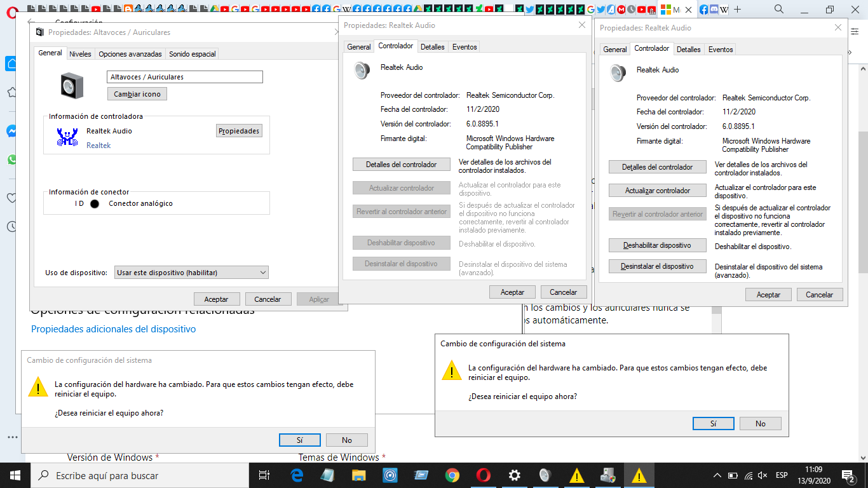Open the notification center icon
Image resolution: width=868 pixels, height=488 pixels.
(848, 475)
